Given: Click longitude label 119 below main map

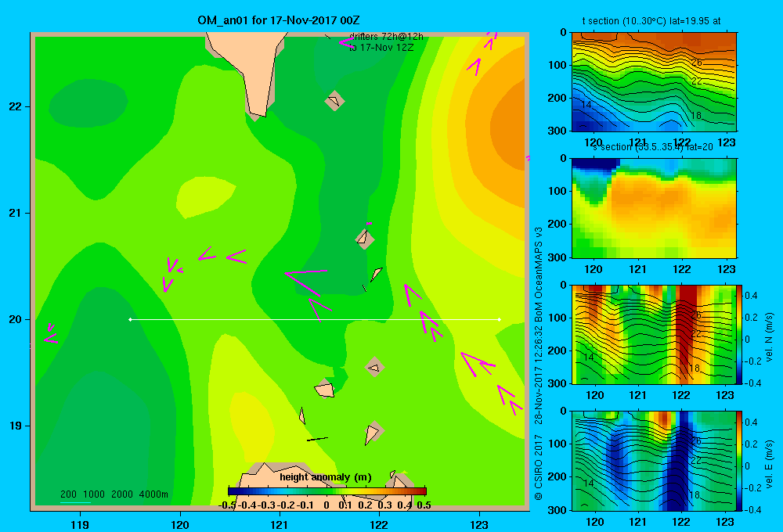Looking at the screenshot, I should [x=81, y=525].
